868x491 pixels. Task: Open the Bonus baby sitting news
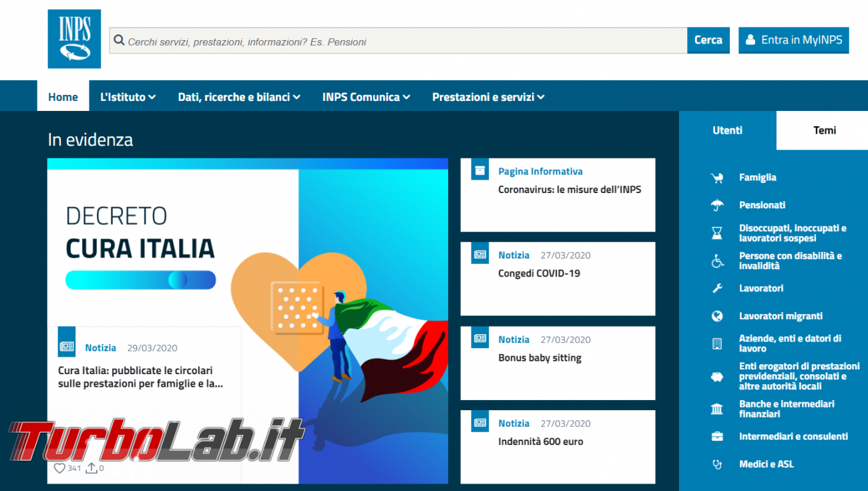[x=540, y=357]
